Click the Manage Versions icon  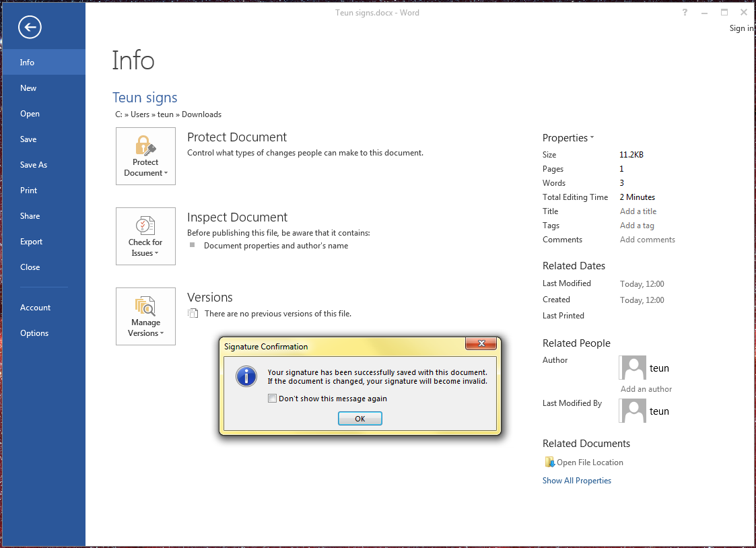(145, 306)
